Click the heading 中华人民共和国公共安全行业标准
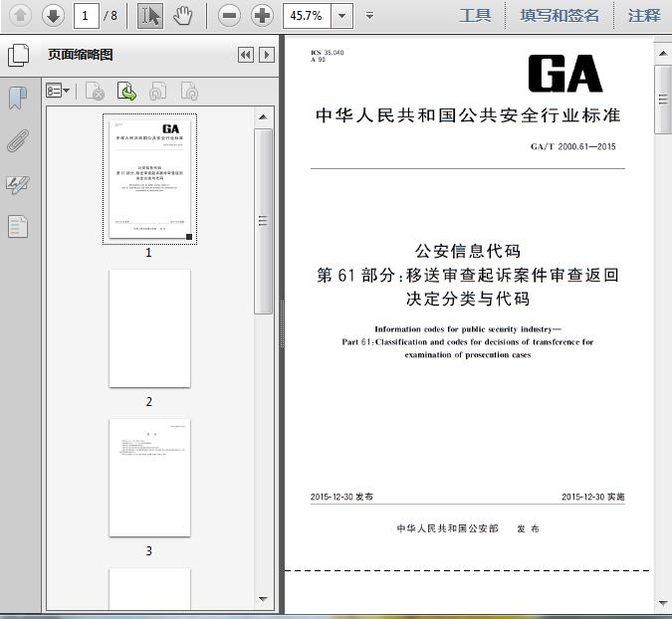This screenshot has height=619, width=672. pyautogui.click(x=468, y=115)
